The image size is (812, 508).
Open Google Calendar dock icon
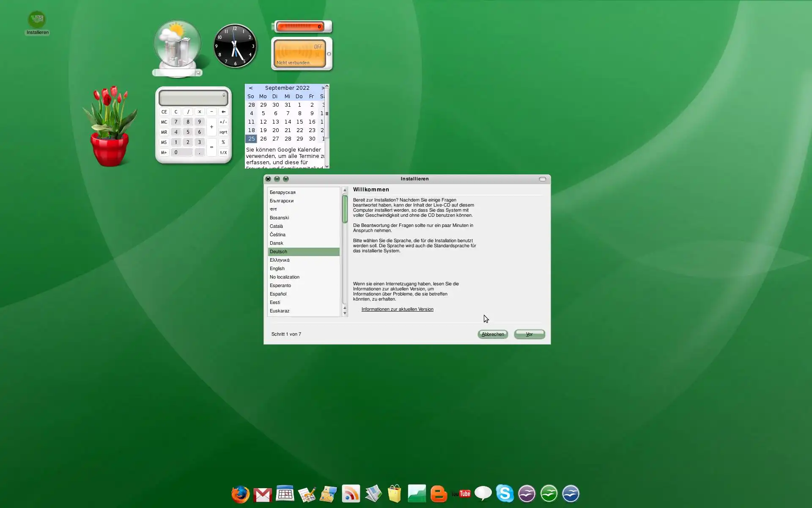click(285, 494)
